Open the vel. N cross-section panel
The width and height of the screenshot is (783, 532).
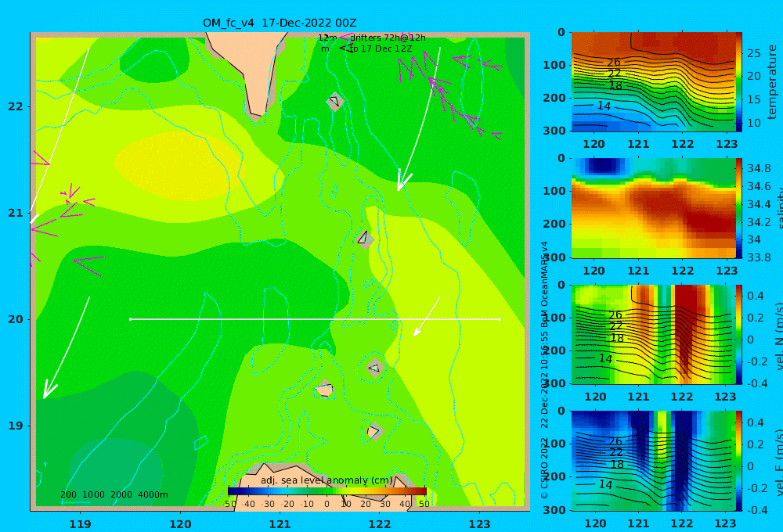654,334
